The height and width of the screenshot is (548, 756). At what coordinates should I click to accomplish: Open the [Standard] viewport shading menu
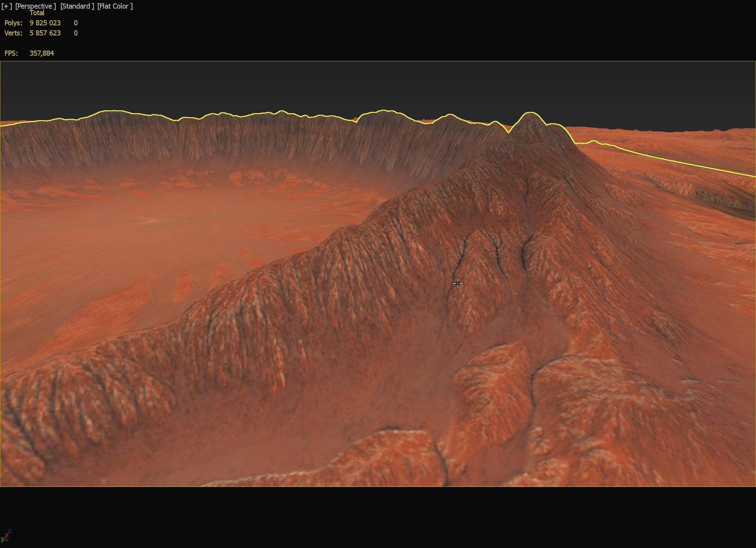click(77, 6)
